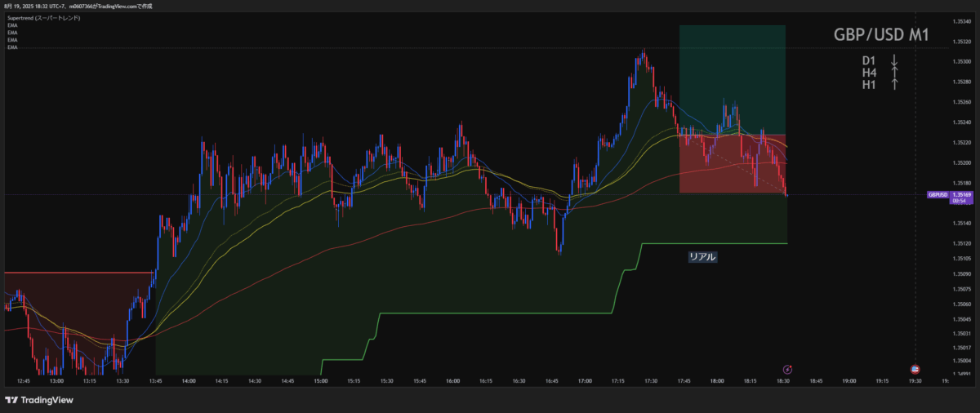Click the purple lightning event icon
Screen dimensions: 980x413
point(787,370)
